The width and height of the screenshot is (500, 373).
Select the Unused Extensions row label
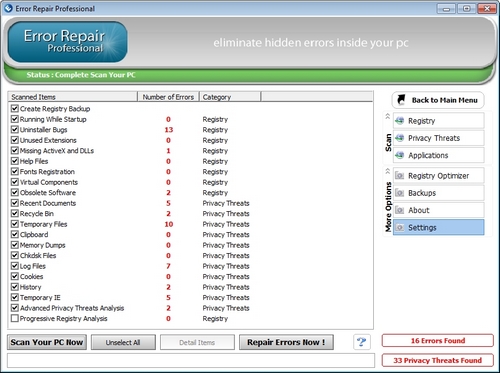pyautogui.click(x=48, y=140)
